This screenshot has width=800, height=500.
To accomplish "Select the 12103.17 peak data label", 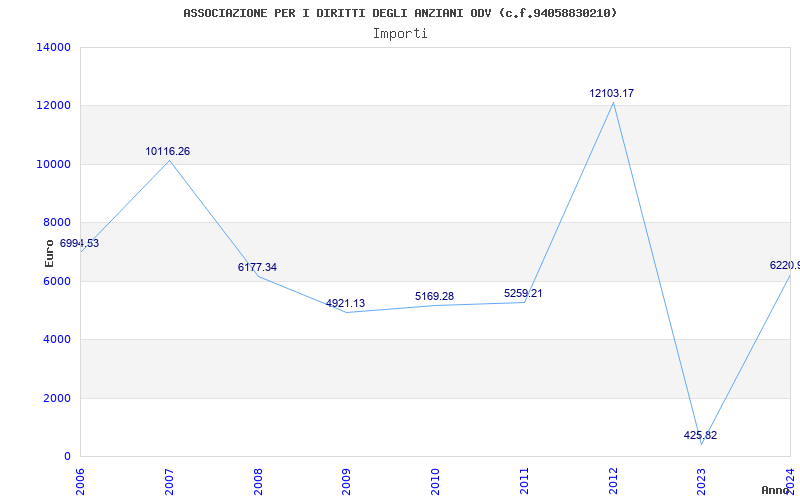I will coord(611,93).
